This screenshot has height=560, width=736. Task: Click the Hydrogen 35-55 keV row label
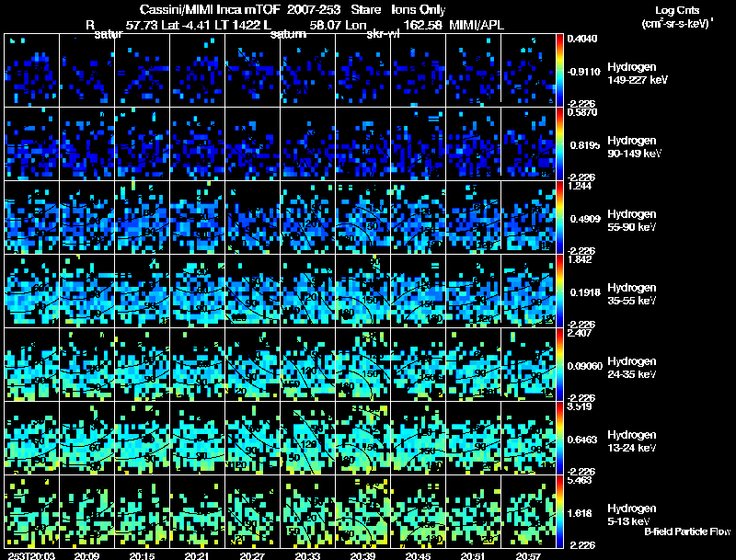pyautogui.click(x=632, y=294)
